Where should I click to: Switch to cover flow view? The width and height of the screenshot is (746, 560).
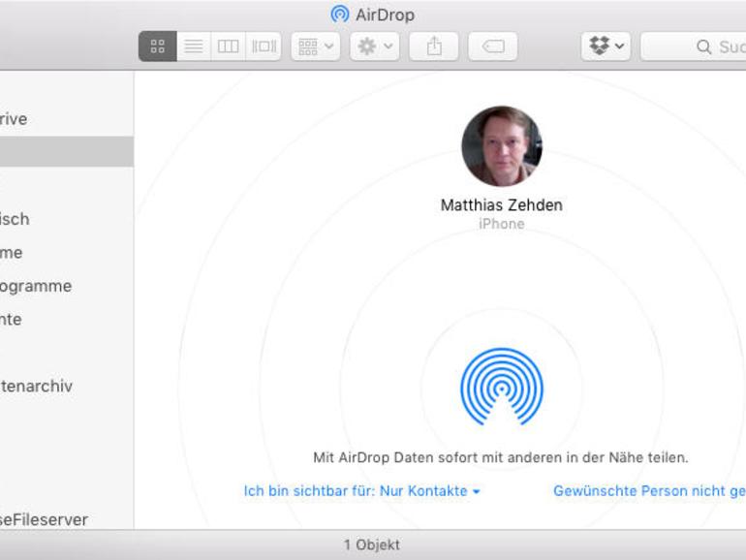tap(264, 47)
